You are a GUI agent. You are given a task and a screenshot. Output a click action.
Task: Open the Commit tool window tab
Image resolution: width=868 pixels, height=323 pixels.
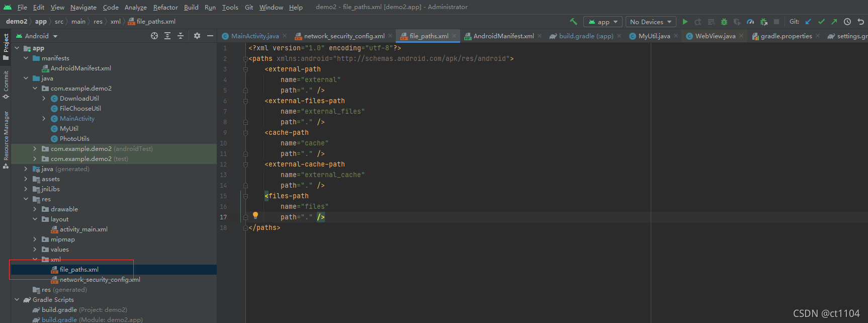tap(6, 84)
